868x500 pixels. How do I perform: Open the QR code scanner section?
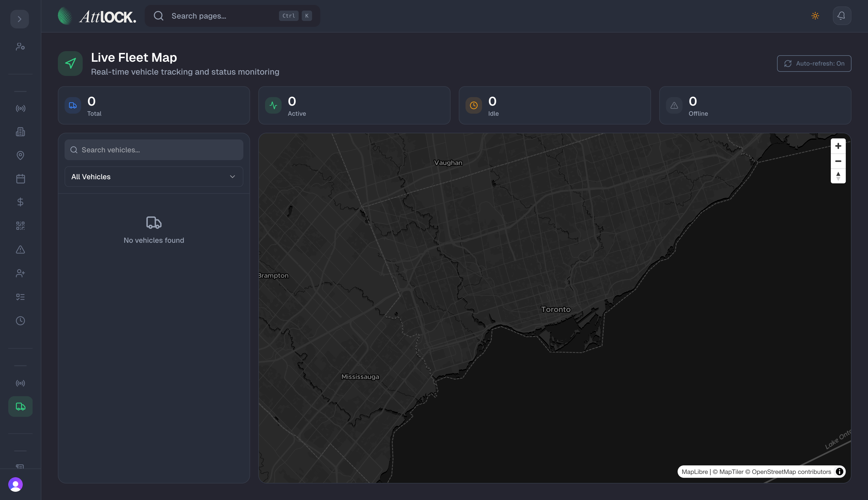pos(20,226)
